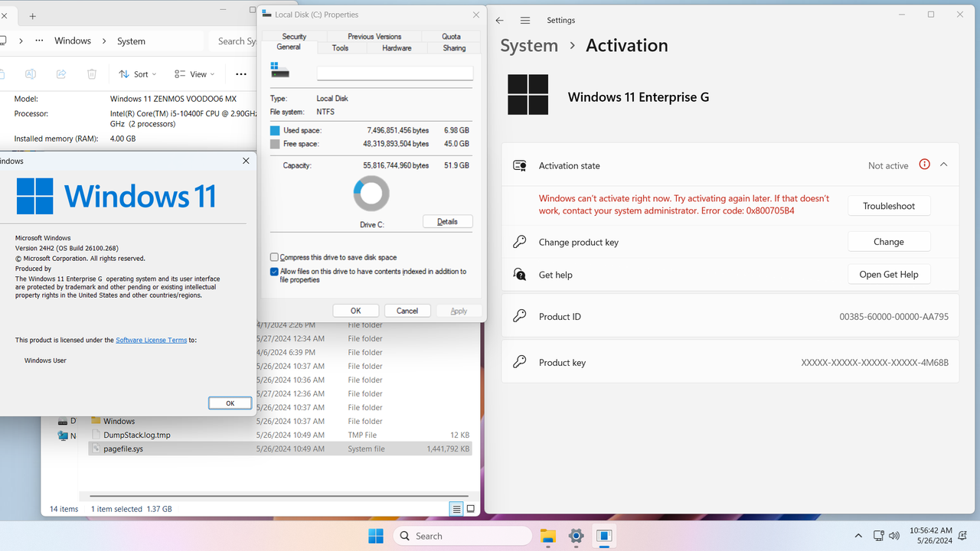
Task: Click the Get help chat icon
Action: point(520,275)
